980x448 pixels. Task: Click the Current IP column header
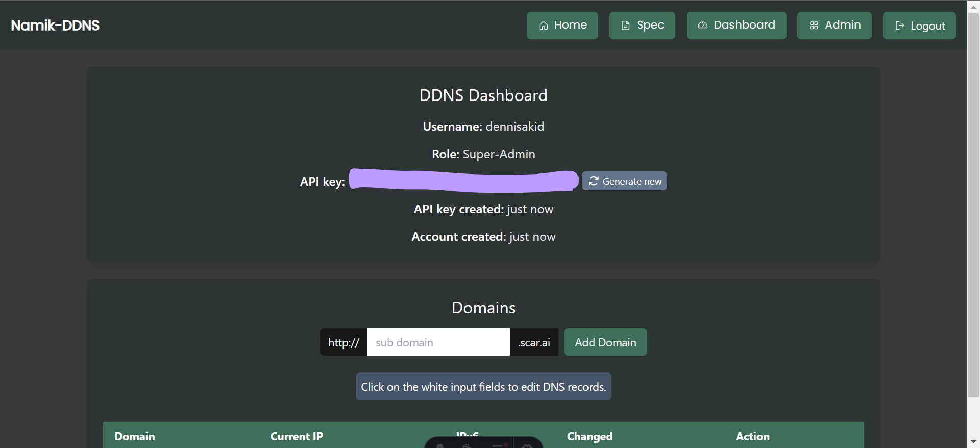click(297, 436)
